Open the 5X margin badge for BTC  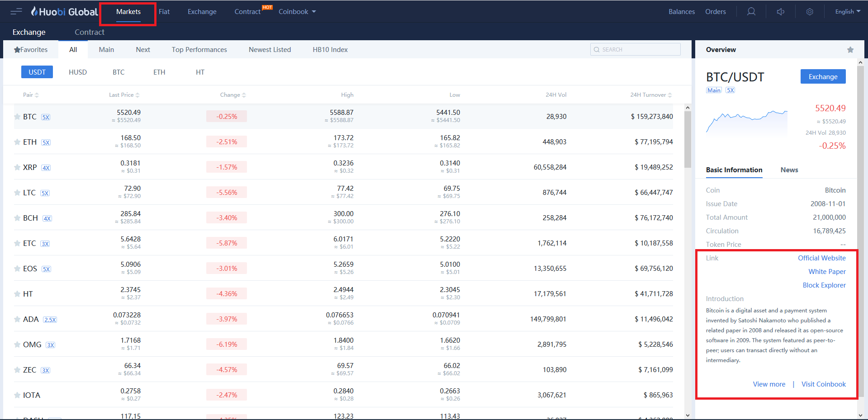pyautogui.click(x=46, y=117)
